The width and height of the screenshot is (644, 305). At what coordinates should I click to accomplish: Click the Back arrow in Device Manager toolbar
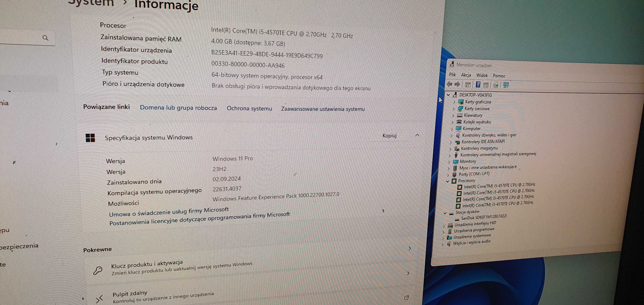click(x=449, y=84)
